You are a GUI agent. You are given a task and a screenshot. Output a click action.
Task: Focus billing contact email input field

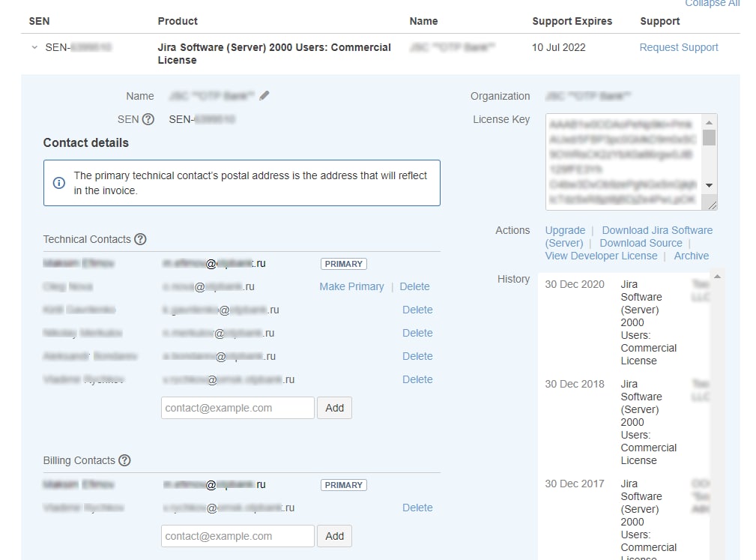point(238,536)
